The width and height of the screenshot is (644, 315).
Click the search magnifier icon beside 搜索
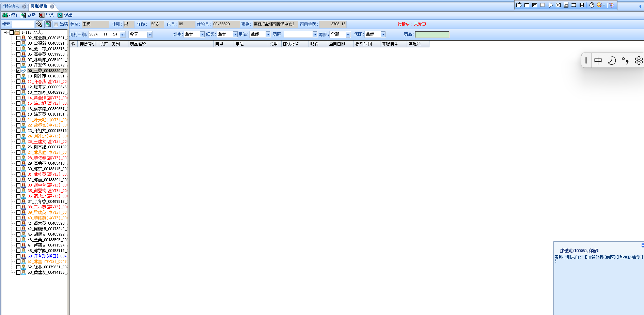(39, 24)
